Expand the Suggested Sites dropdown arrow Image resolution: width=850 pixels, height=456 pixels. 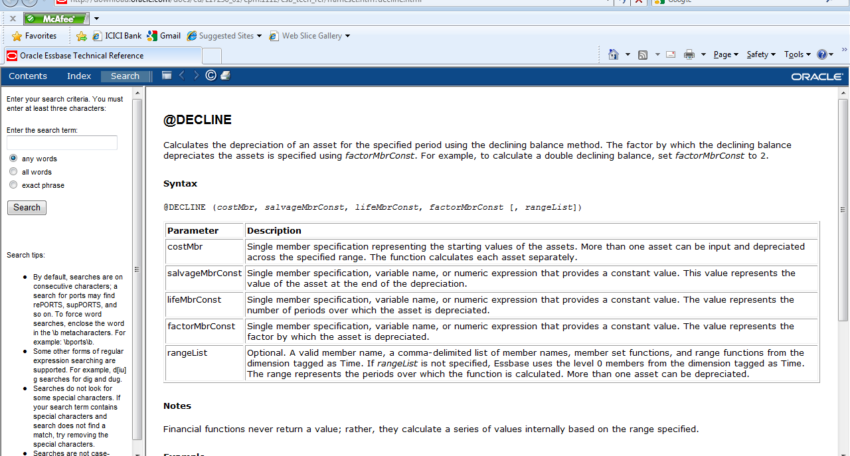pyautogui.click(x=259, y=36)
